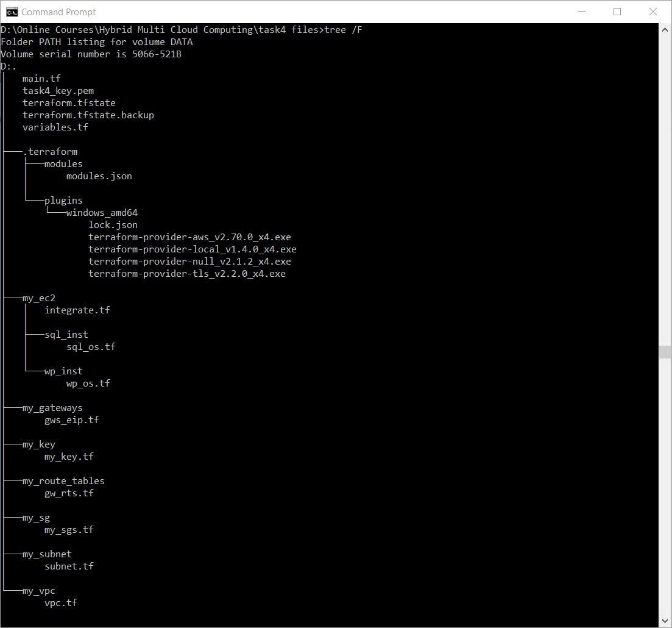Click the my_gateways folder entry
This screenshot has height=628, width=672.
(x=52, y=408)
